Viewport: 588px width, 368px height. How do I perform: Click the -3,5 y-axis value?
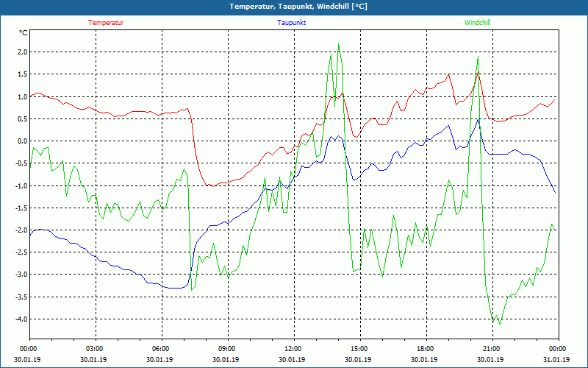(x=21, y=297)
